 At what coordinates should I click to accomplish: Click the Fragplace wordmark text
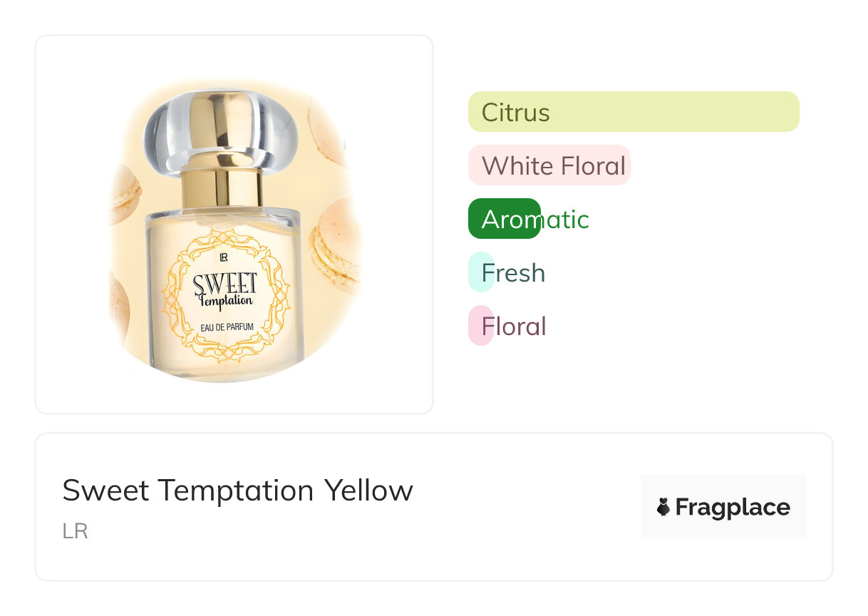click(x=732, y=508)
